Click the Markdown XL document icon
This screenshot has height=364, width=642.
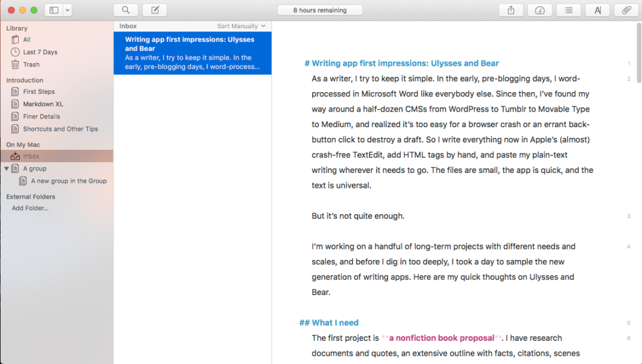(x=15, y=104)
